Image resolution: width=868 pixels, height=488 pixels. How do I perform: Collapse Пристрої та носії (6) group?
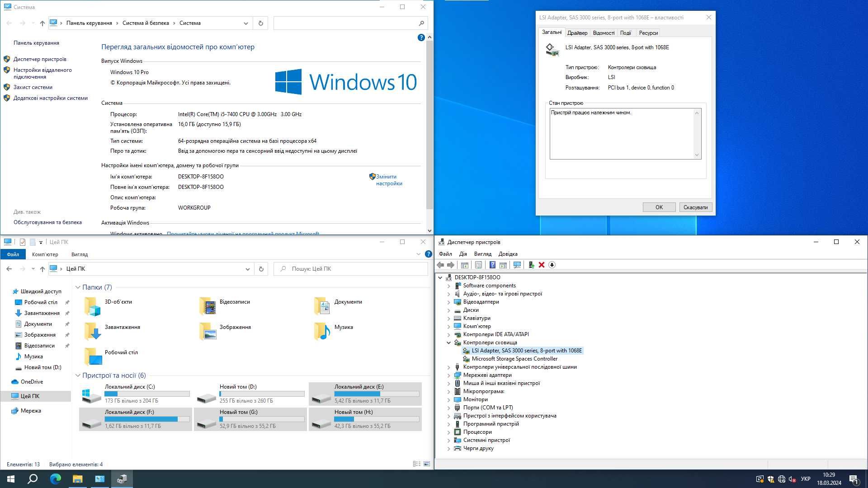point(78,375)
